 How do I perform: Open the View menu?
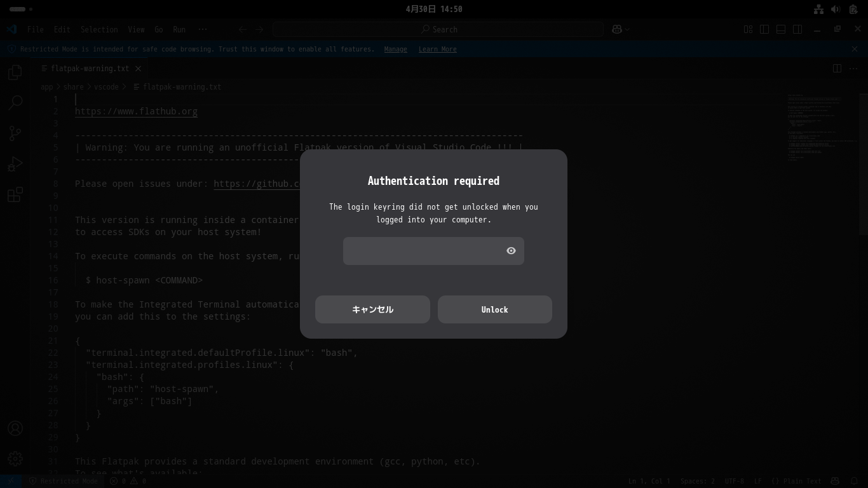[136, 29]
